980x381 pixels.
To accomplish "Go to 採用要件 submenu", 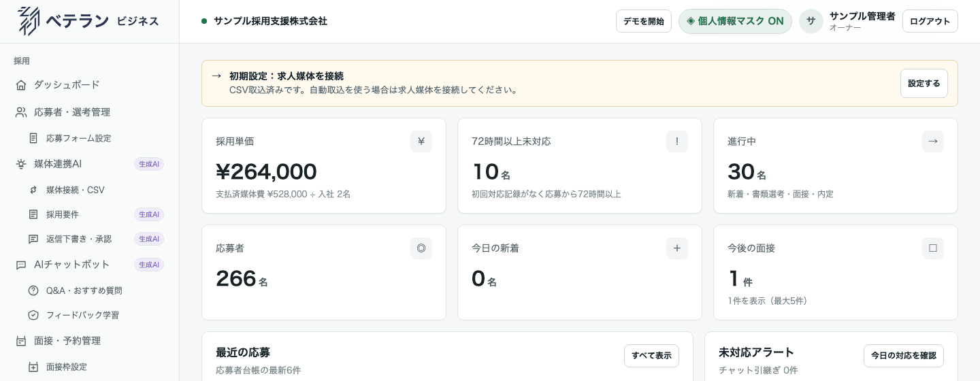I will point(96,214).
